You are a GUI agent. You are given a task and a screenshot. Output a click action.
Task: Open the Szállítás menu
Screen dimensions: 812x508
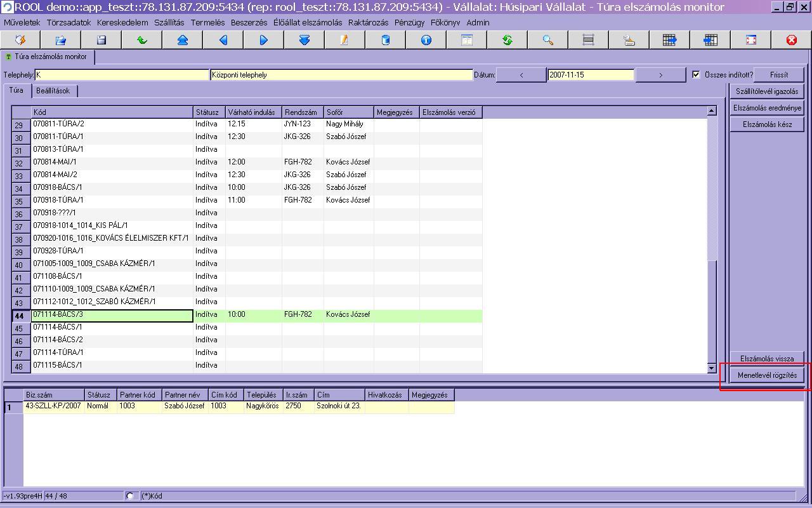coord(169,22)
